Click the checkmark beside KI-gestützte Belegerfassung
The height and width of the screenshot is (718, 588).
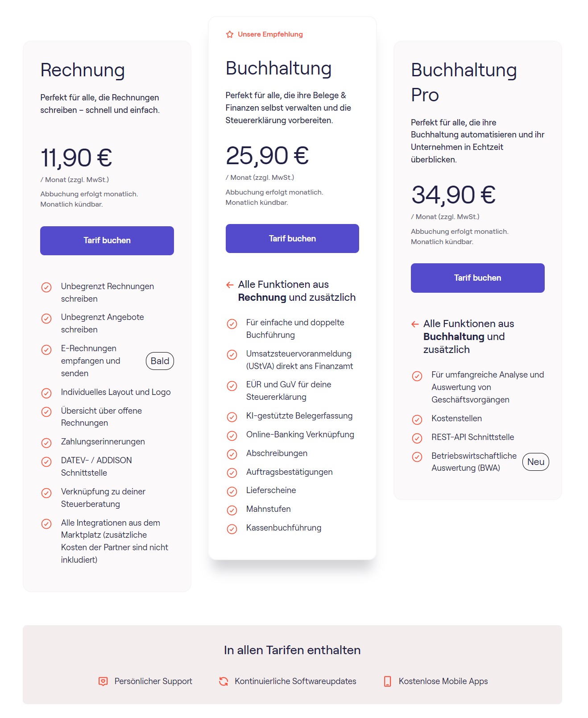[232, 417]
